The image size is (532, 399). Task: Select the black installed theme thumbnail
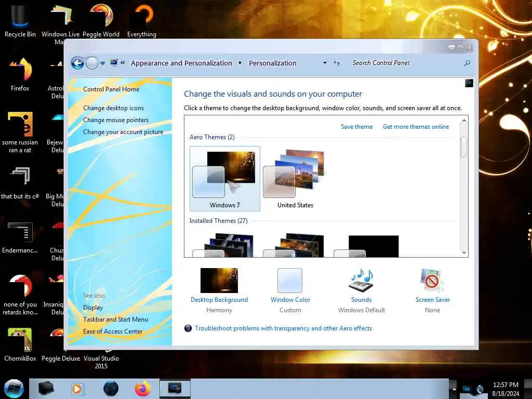(x=366, y=246)
